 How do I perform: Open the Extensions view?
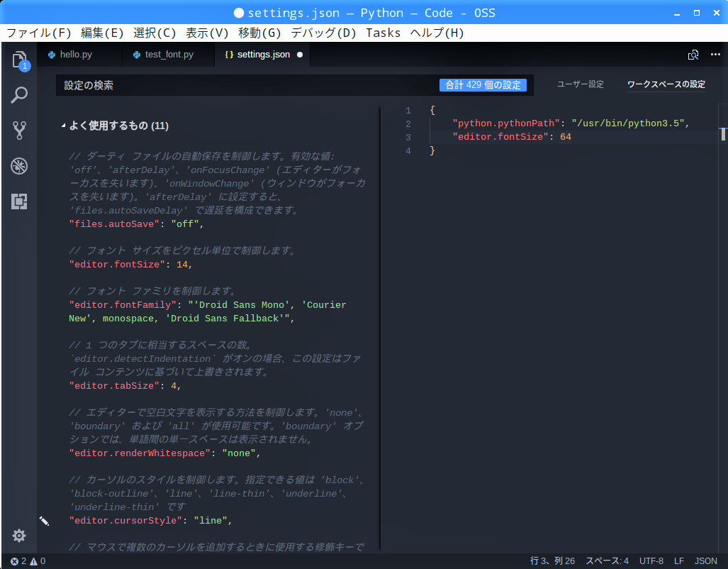19,201
